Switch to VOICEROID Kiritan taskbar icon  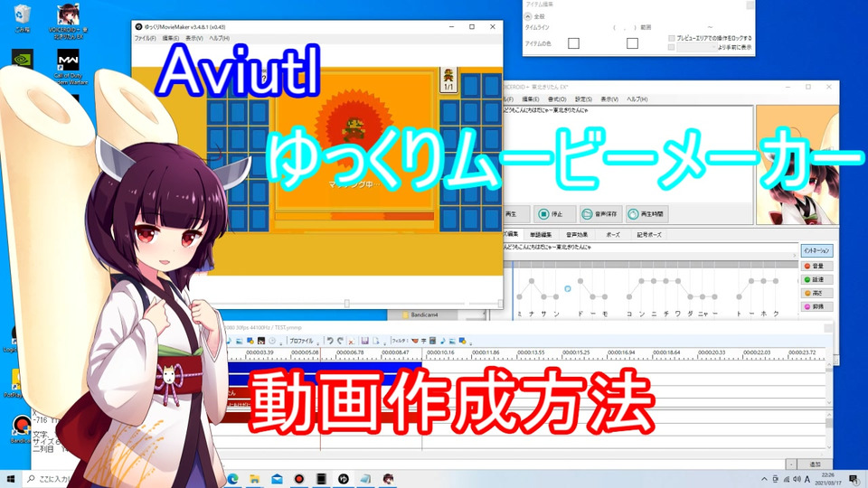[388, 479]
